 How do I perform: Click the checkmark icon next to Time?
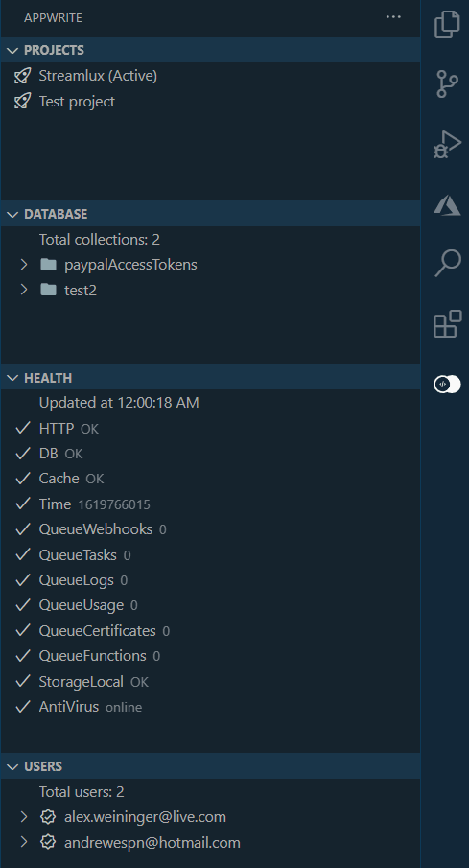point(23,504)
